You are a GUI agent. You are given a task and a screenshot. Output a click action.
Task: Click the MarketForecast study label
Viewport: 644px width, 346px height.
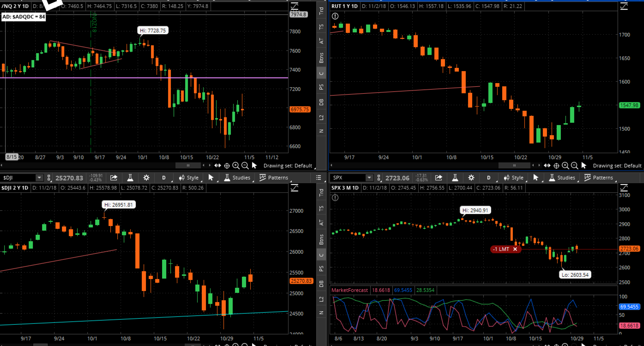click(x=349, y=290)
